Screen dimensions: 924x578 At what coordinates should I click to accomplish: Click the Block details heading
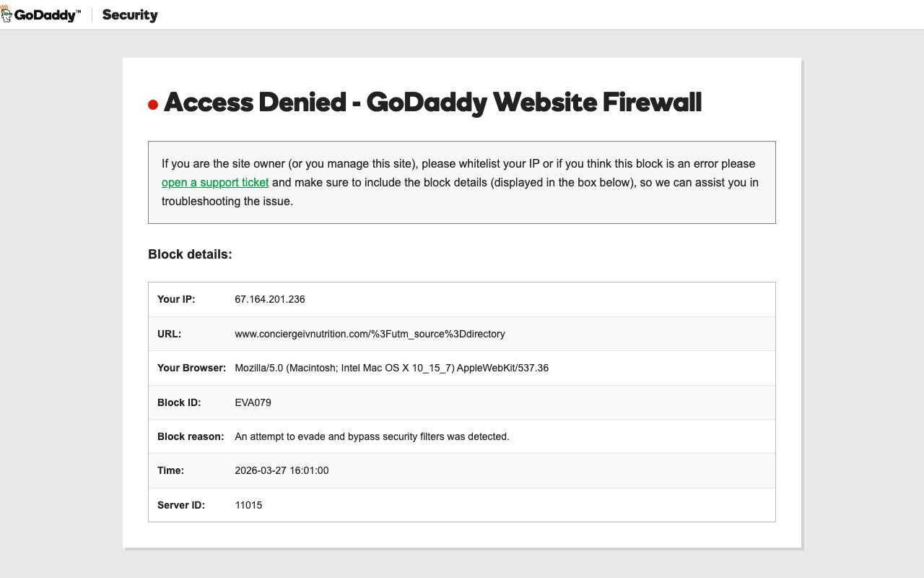pyautogui.click(x=190, y=254)
